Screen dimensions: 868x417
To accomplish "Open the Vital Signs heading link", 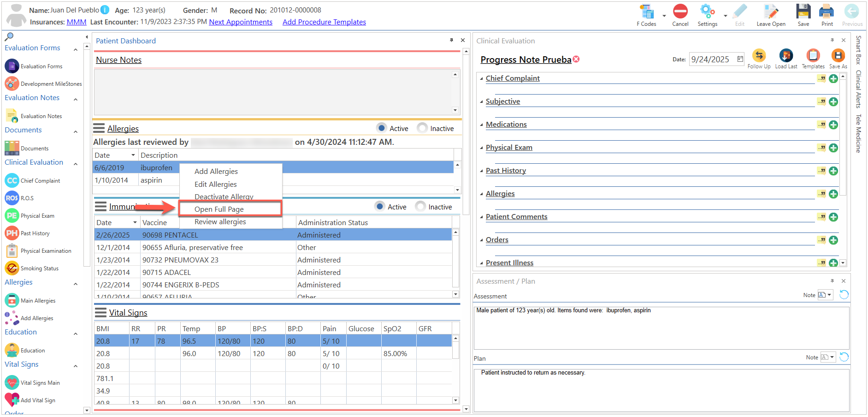I will coord(128,313).
